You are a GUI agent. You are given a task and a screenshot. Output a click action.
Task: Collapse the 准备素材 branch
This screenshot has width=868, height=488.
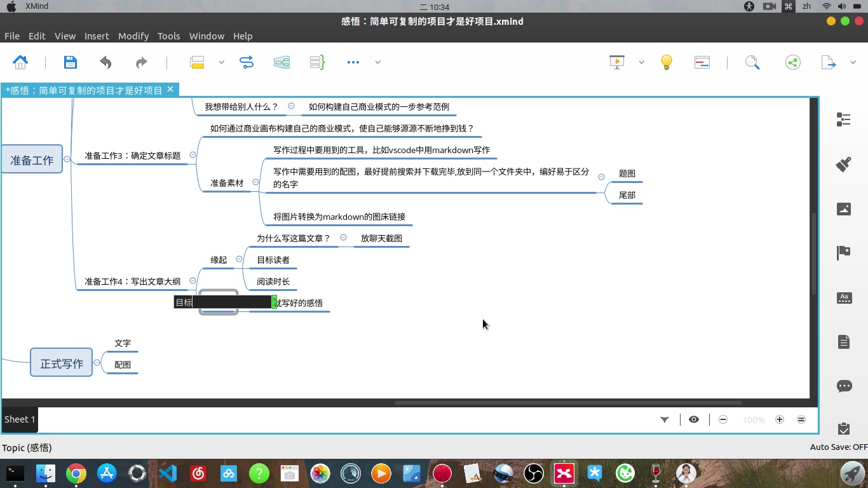[255, 182]
